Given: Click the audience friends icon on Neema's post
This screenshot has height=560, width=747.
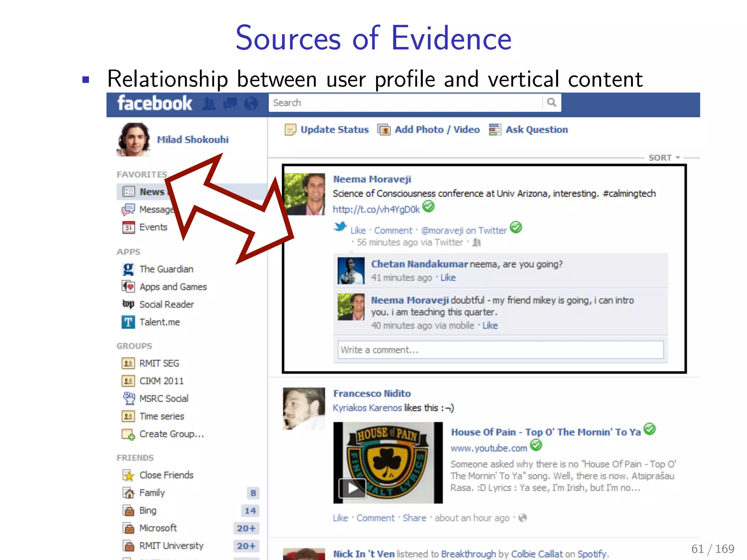Looking at the screenshot, I should point(477,242).
